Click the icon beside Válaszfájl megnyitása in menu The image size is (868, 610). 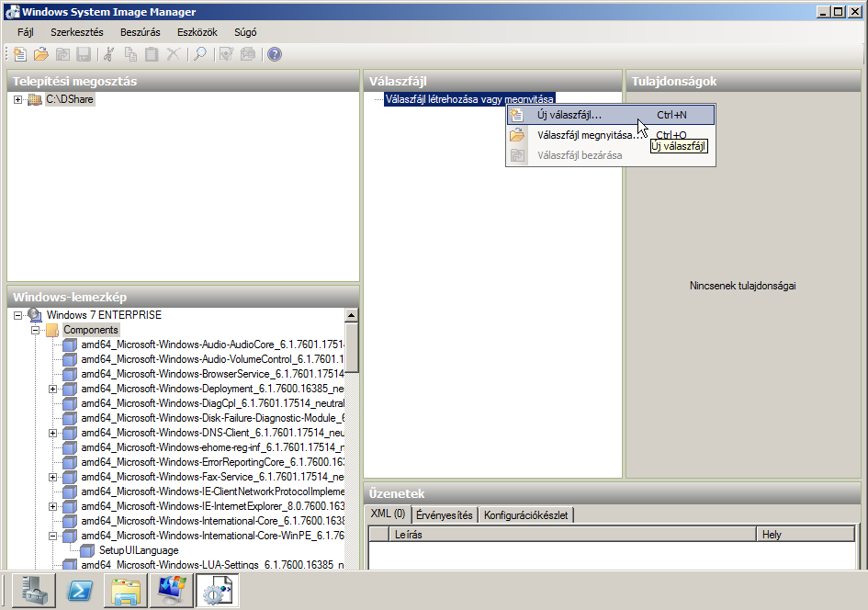(517, 135)
